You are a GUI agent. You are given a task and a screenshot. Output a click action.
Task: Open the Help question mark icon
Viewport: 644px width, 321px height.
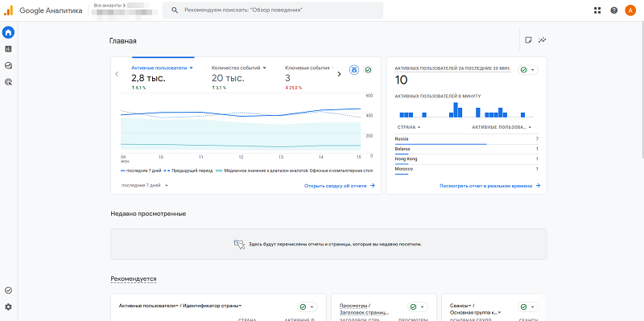pyautogui.click(x=614, y=10)
